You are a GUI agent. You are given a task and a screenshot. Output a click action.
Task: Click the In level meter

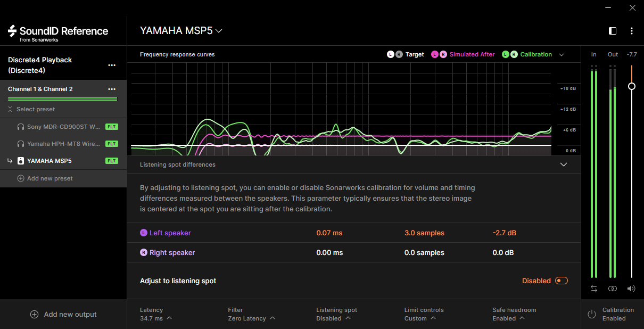coord(594,171)
